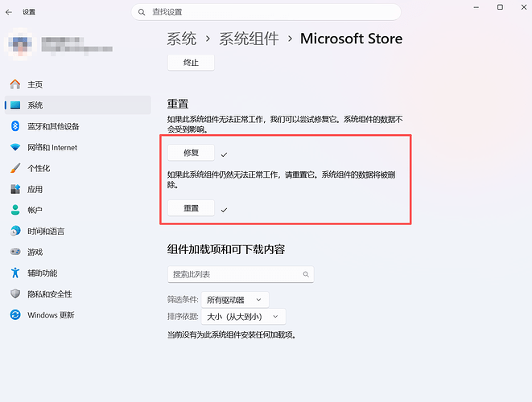Click the 终止 button

point(191,63)
